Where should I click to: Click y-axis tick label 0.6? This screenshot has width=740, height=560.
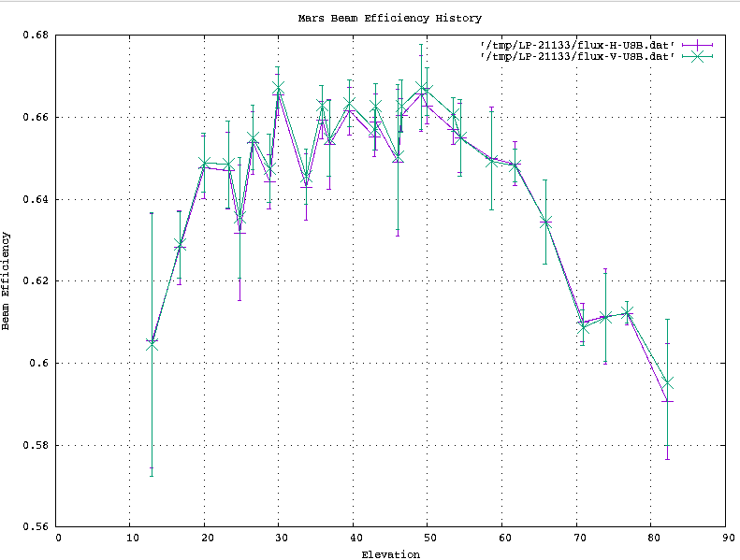38,364
